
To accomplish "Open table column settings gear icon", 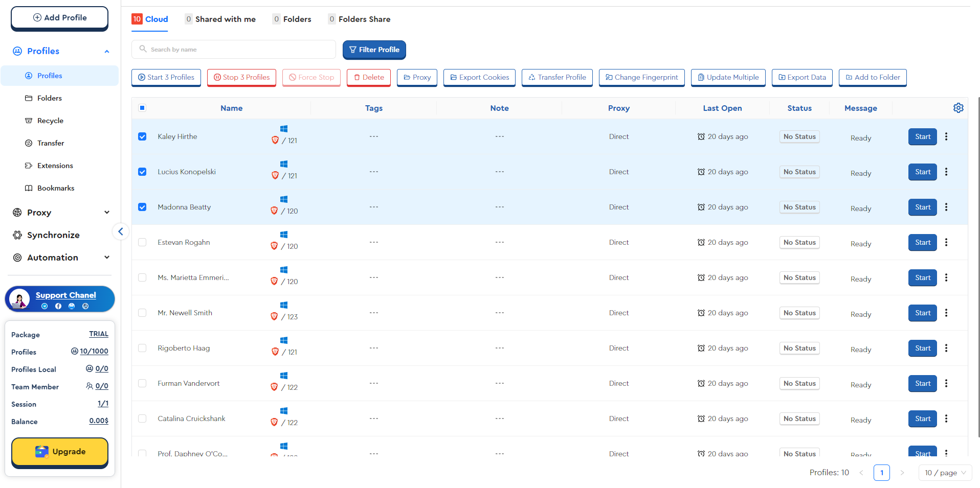I will coord(958,108).
